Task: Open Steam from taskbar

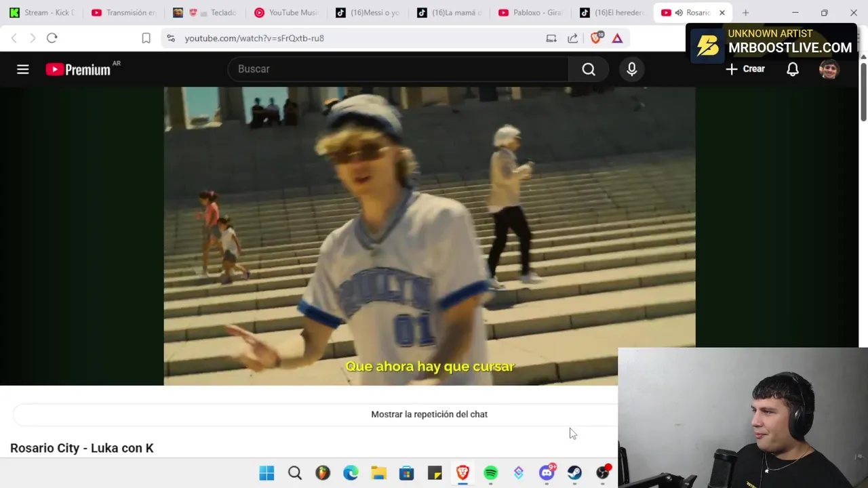Action: coord(574,473)
